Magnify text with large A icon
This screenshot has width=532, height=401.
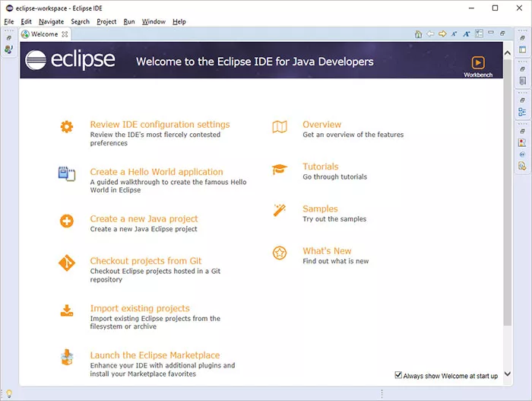click(467, 33)
